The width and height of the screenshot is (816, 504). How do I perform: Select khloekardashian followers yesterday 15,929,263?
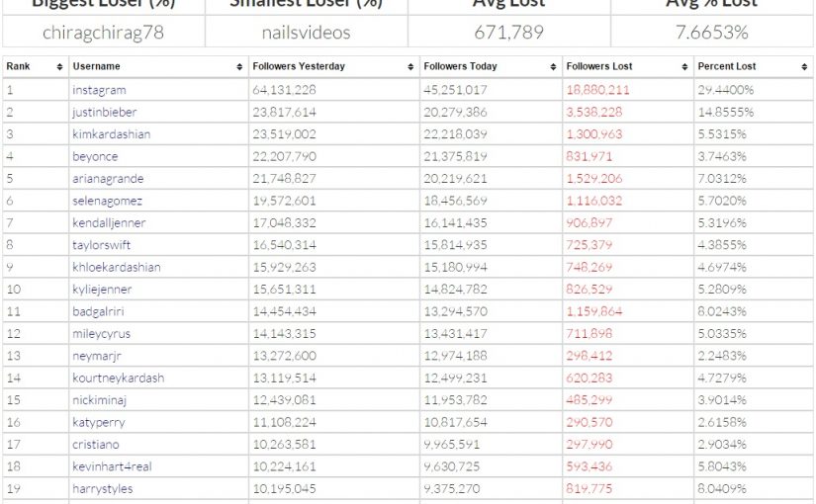click(284, 268)
